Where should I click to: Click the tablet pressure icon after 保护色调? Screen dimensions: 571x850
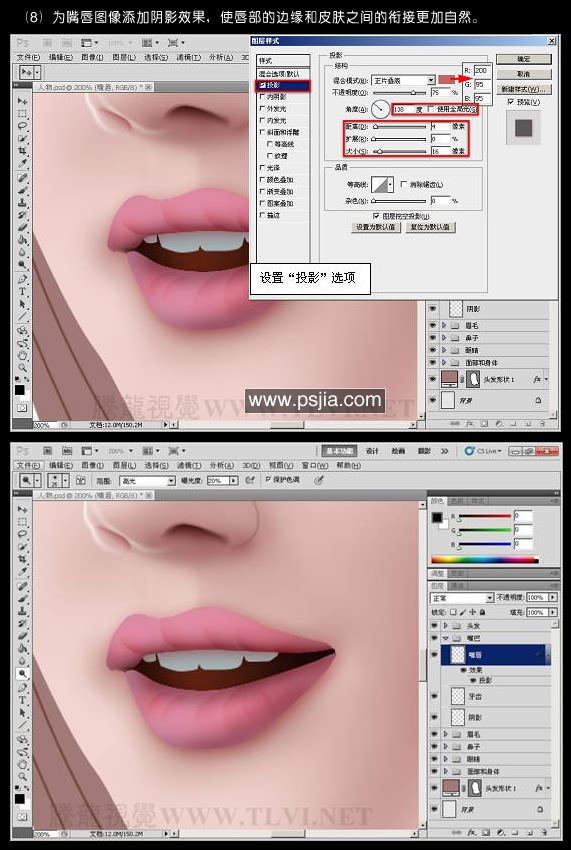[x=319, y=480]
